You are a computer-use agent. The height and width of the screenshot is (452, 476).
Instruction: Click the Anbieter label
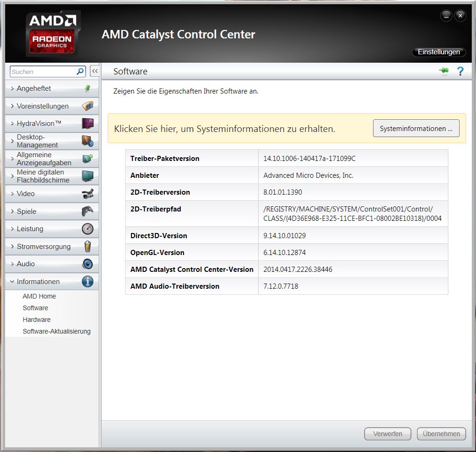point(145,175)
